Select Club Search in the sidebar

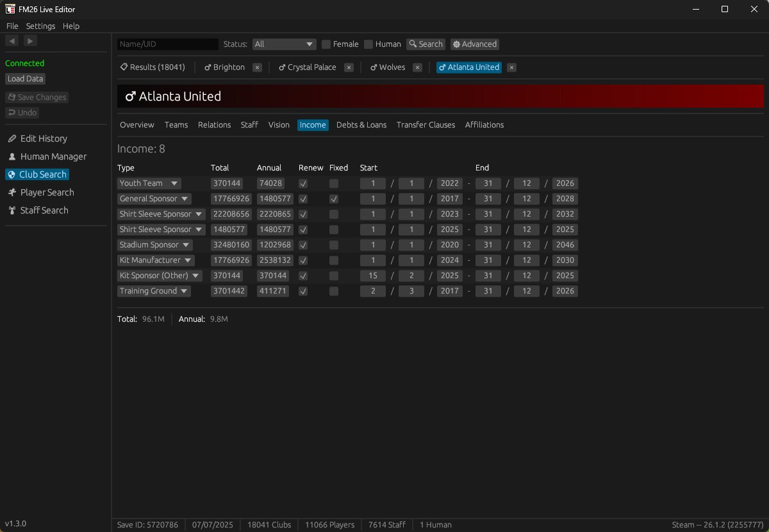point(37,174)
